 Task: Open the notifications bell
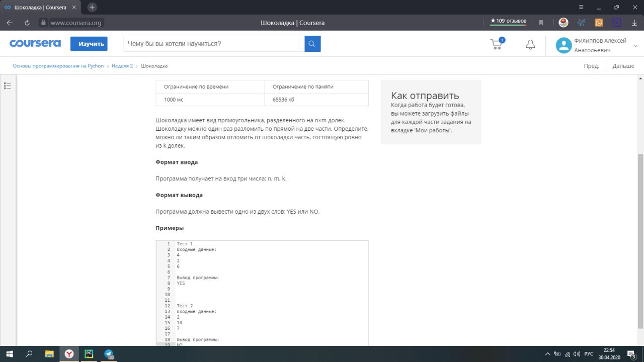(x=530, y=45)
